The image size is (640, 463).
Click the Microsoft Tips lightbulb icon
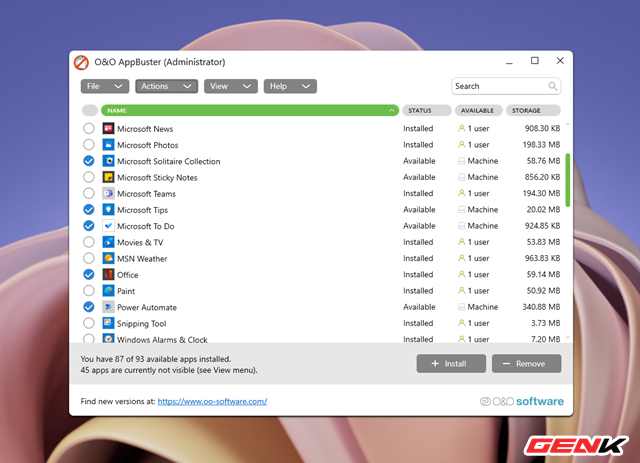click(x=108, y=210)
